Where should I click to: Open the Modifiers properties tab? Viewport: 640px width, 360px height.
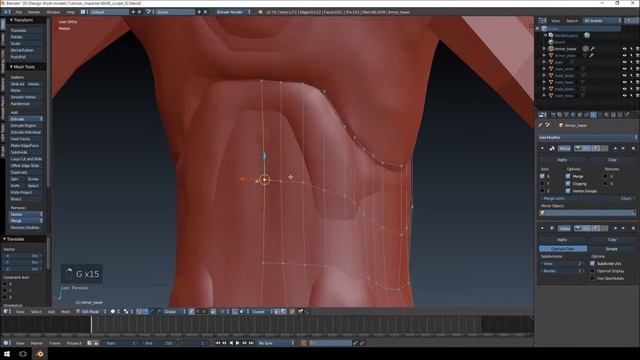(x=593, y=115)
